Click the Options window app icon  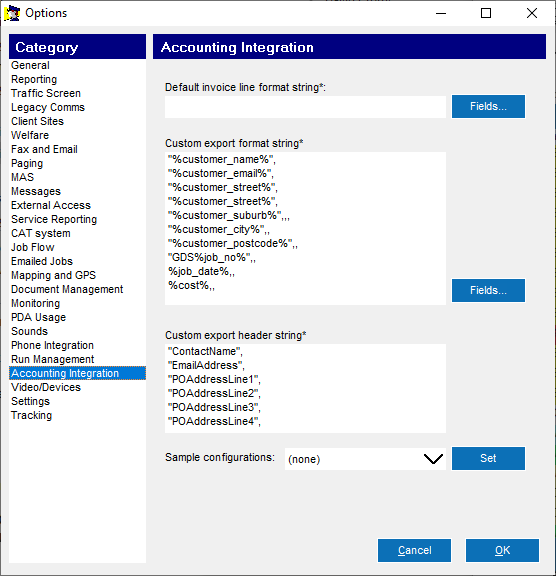(x=12, y=13)
